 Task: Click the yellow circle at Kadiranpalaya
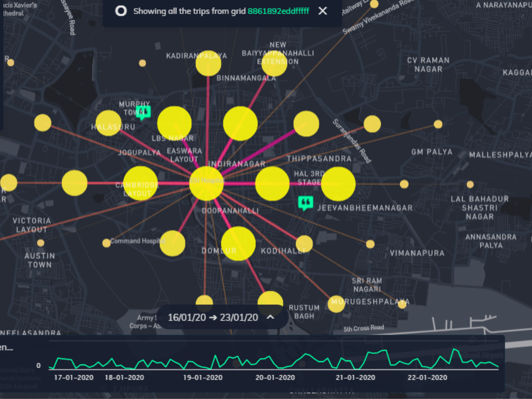(208, 63)
